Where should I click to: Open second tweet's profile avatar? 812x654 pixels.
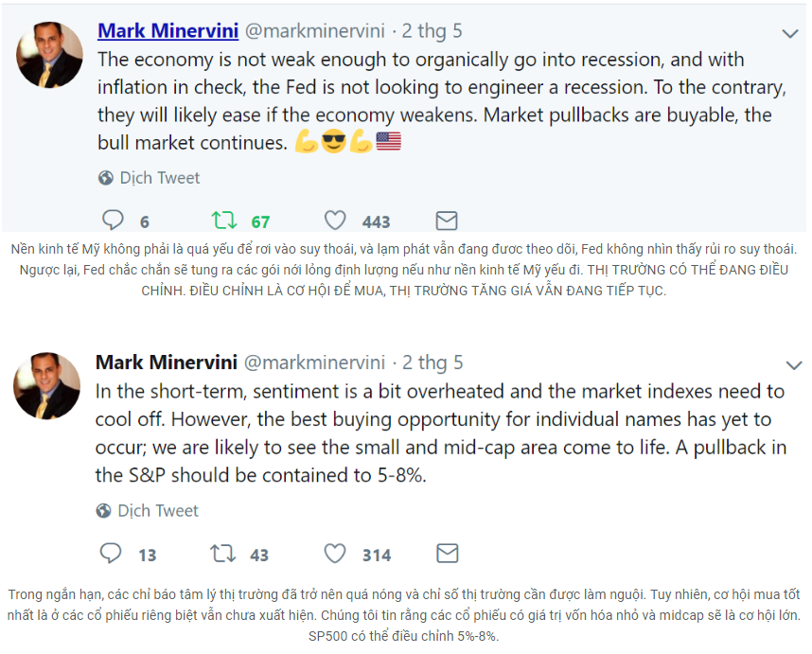click(x=47, y=386)
